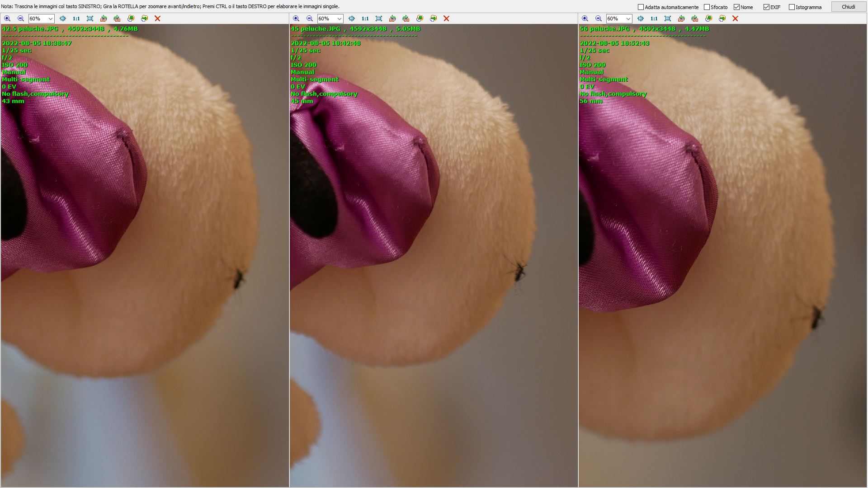Open zoom percentage dropdown for 56 peluche

[628, 19]
